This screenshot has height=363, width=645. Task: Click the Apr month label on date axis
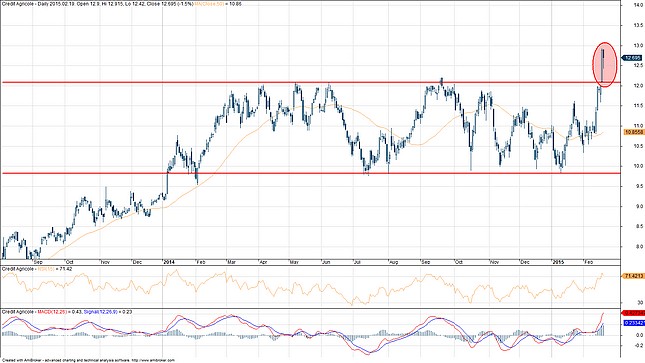262,262
